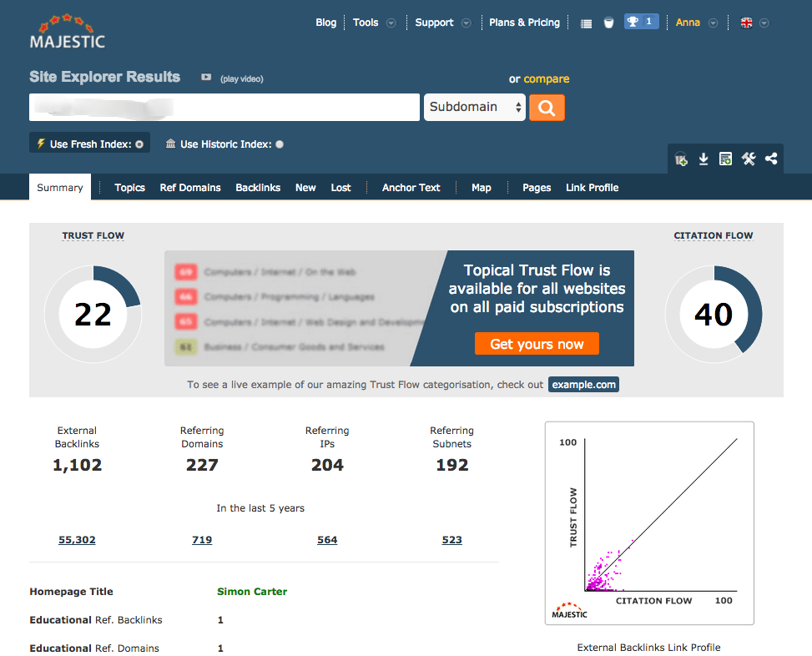The width and height of the screenshot is (812, 656).
Task: Open the reports list icon
Action: tap(586, 23)
